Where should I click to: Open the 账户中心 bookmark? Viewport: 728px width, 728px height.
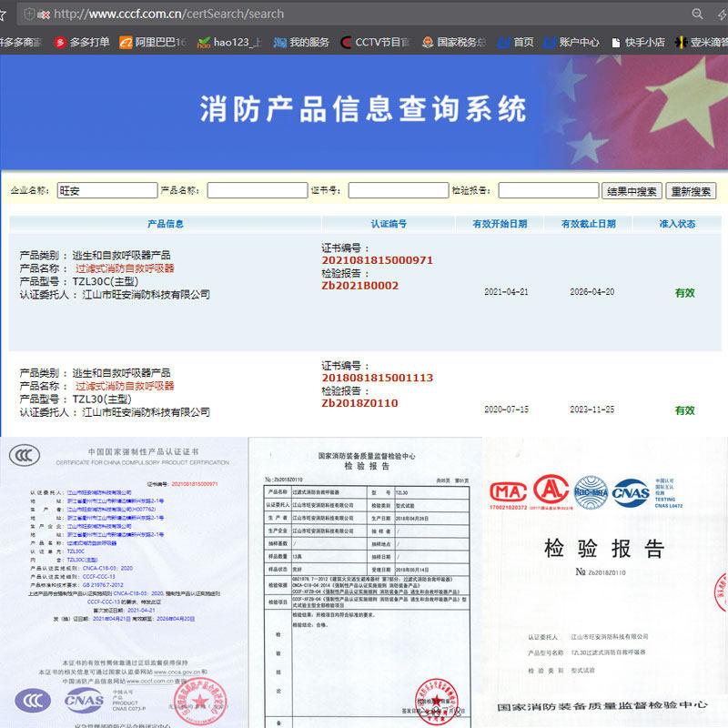pyautogui.click(x=571, y=42)
